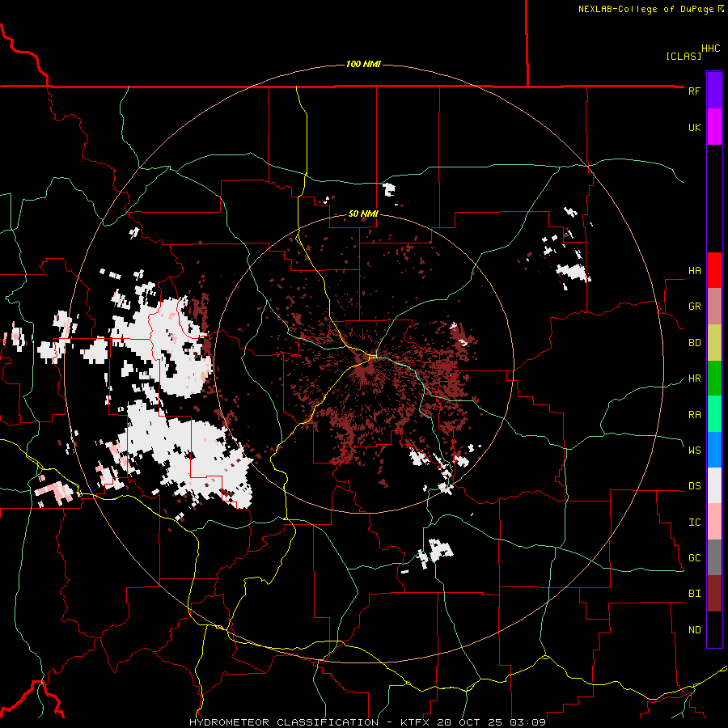Viewport: 728px width, 728px height.
Task: Click the HA red legend swatch
Action: [714, 270]
